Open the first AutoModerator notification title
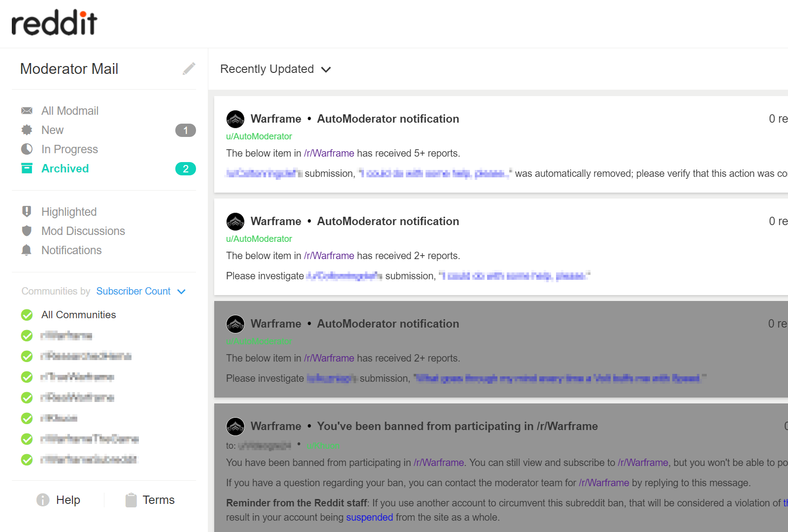This screenshot has width=788, height=532. [x=388, y=119]
